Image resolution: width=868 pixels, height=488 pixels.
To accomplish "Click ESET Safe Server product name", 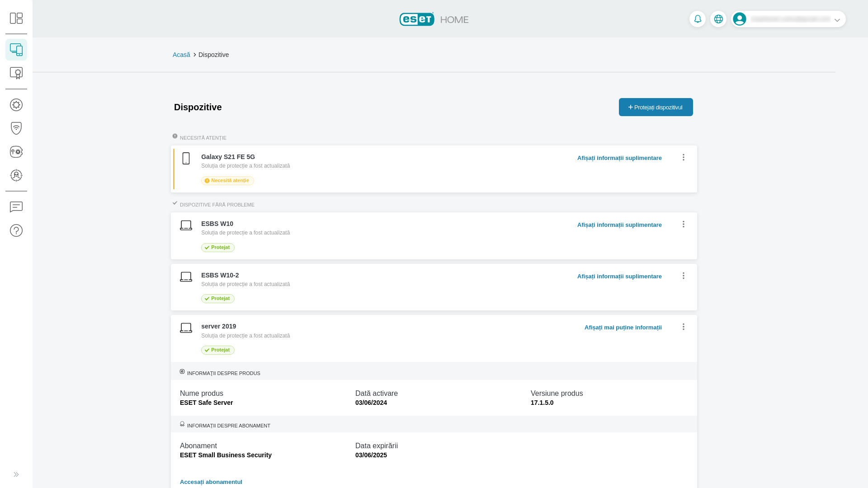I will (x=206, y=403).
